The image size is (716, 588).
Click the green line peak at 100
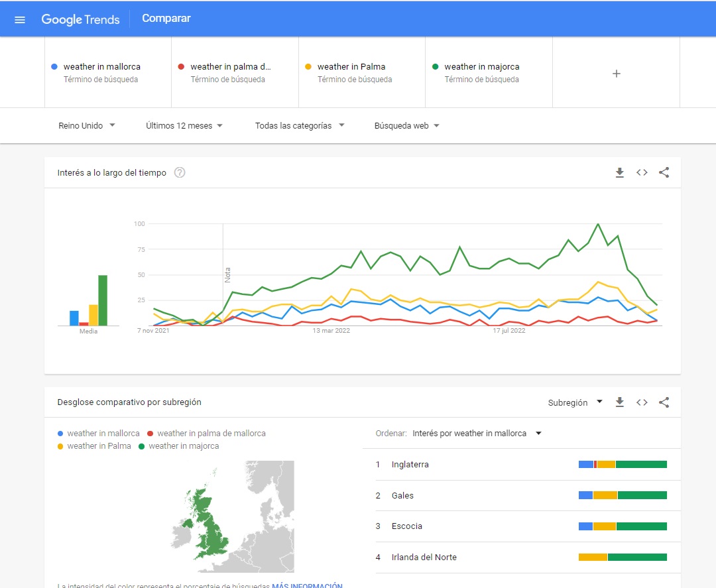tap(598, 224)
